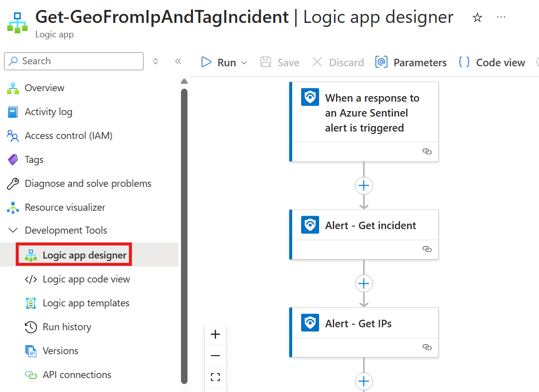Zoom in on the designer canvas

215,334
